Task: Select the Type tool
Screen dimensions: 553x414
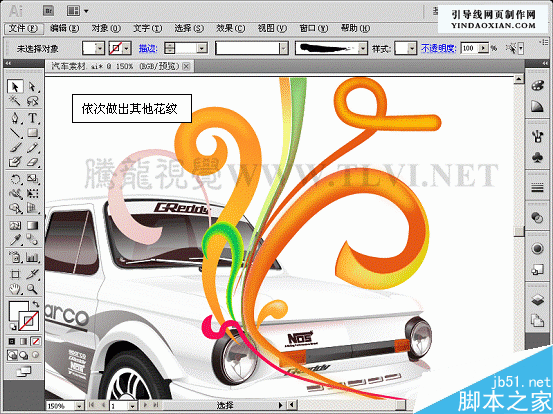Action: click(x=32, y=118)
